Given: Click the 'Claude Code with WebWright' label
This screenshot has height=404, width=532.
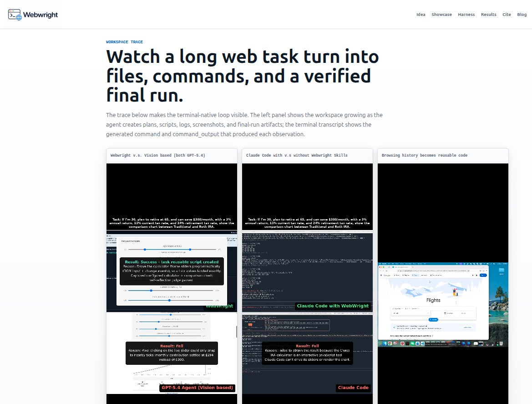Looking at the screenshot, I should (333, 306).
